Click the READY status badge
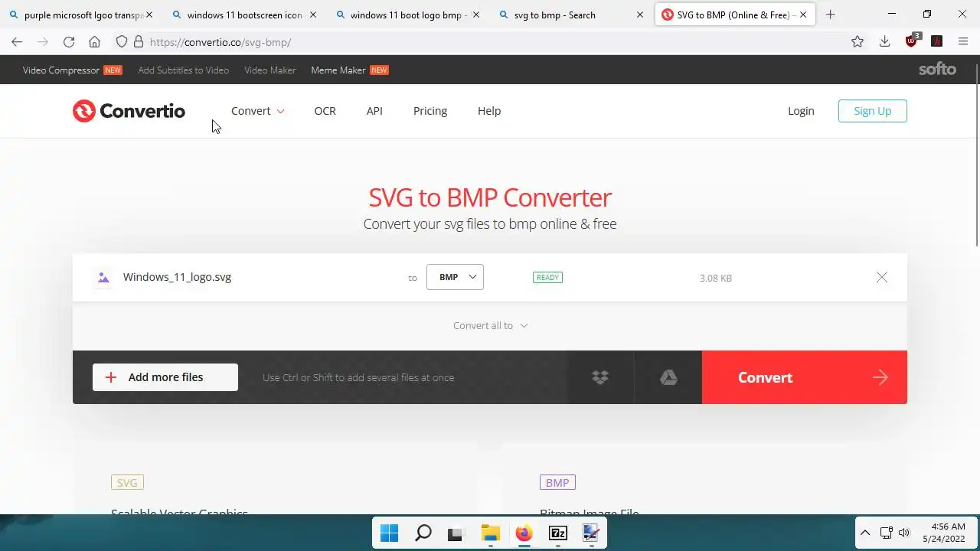Viewport: 980px width, 551px height. pos(547,278)
